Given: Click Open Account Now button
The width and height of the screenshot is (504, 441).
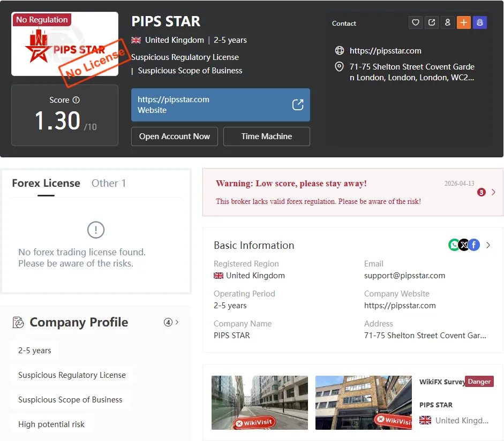Looking at the screenshot, I should [x=175, y=136].
